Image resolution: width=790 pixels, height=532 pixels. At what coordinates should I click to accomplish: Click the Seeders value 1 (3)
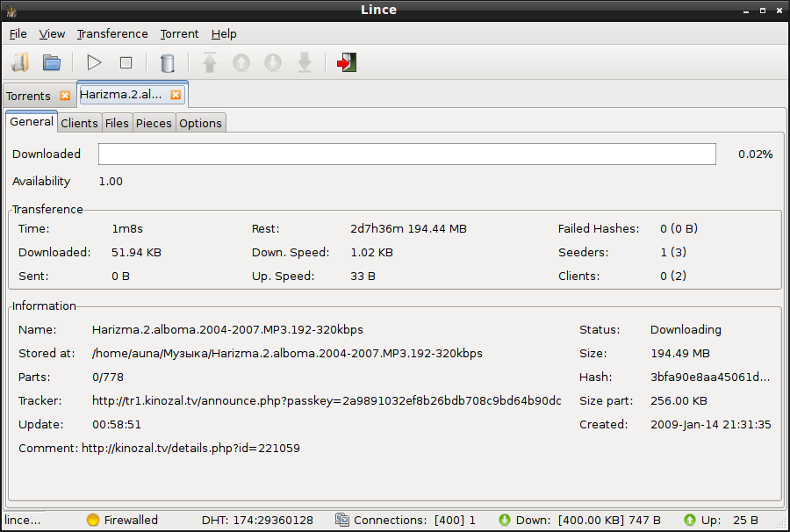coord(673,253)
